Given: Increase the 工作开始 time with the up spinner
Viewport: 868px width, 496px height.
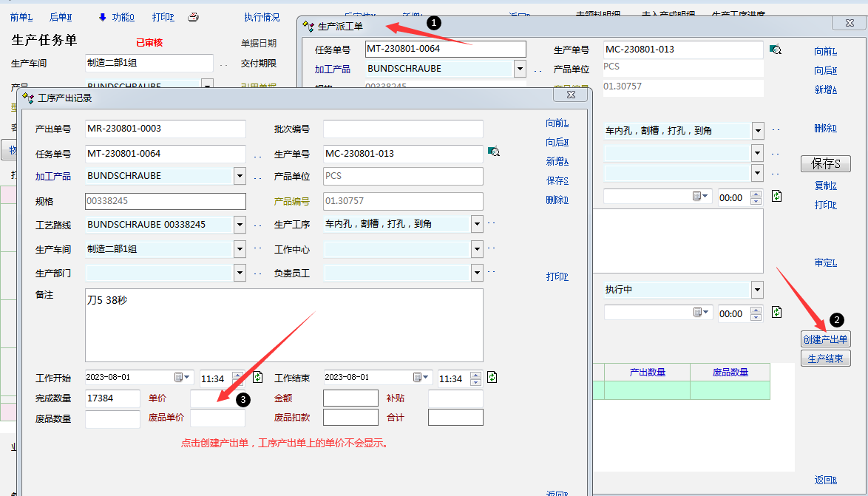Looking at the screenshot, I should (x=238, y=374).
